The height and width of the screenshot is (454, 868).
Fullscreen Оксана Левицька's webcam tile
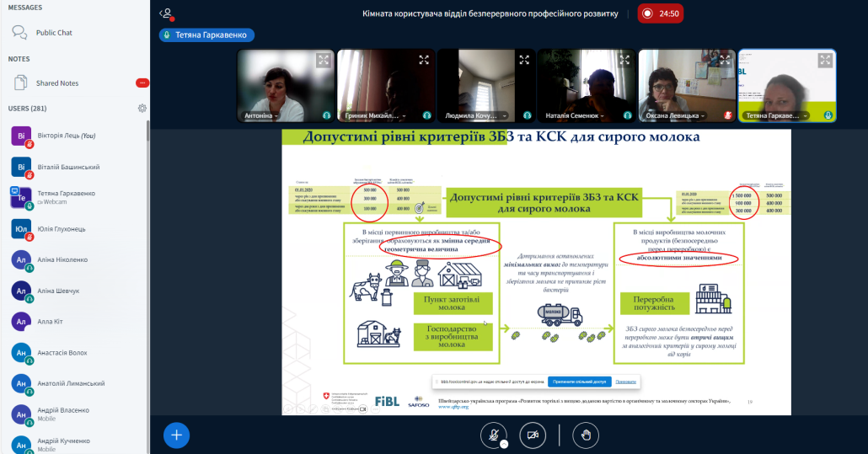click(724, 60)
